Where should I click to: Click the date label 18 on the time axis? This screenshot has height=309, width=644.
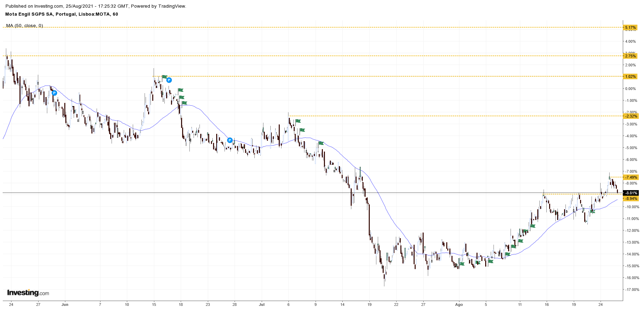(x=181, y=304)
